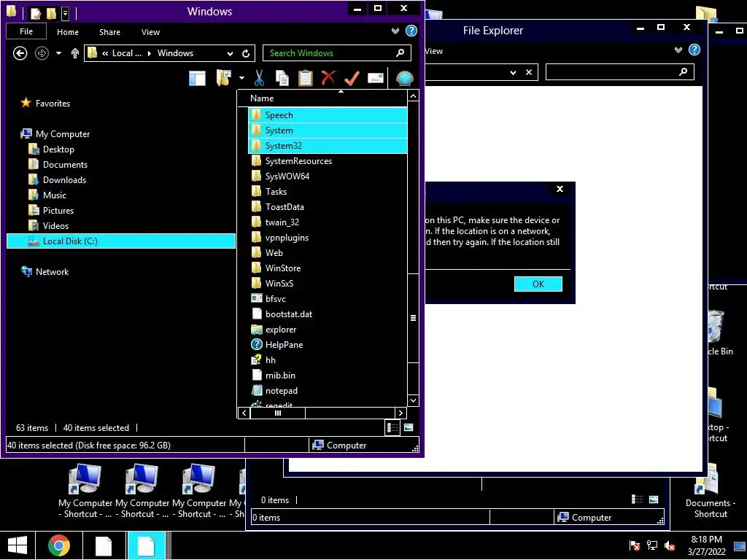Select the System32 folder
747x560 pixels.
(x=328, y=145)
